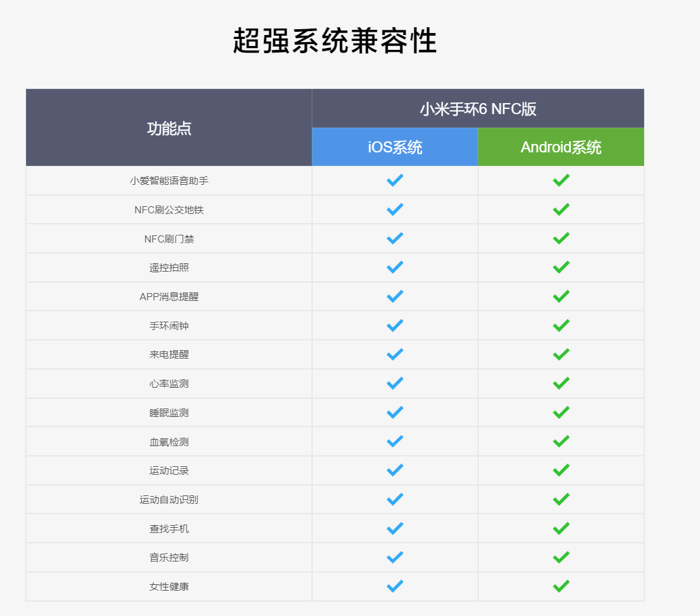The width and height of the screenshot is (700, 616).
Task: Click the iOS checkmark for NFC刷公交地铁
Action: [394, 209]
